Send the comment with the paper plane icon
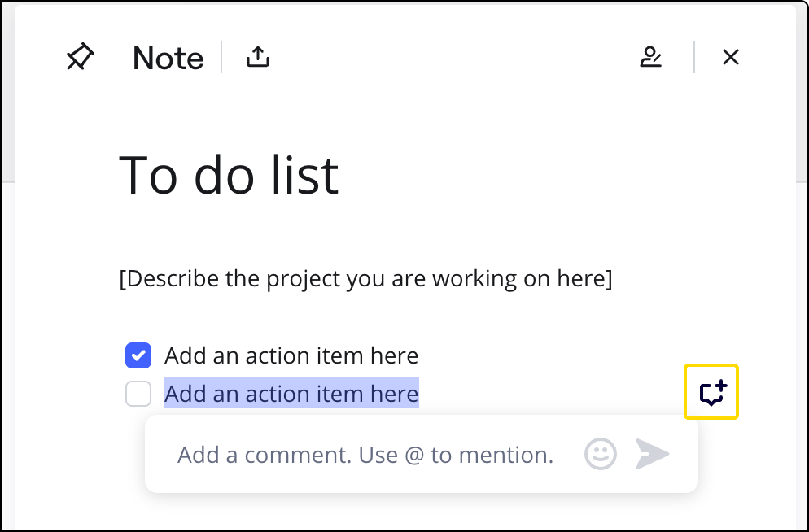Image resolution: width=809 pixels, height=532 pixels. pyautogui.click(x=652, y=454)
